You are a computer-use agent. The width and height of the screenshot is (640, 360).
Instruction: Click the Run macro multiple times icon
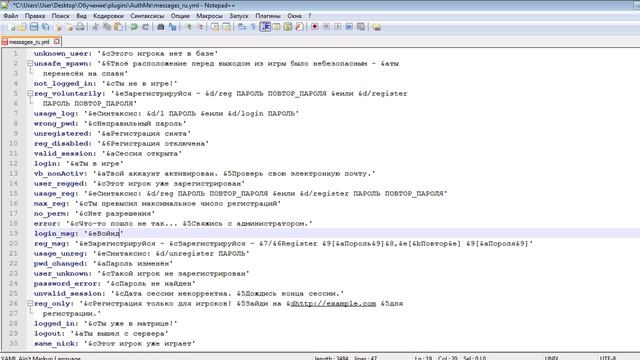349,27
